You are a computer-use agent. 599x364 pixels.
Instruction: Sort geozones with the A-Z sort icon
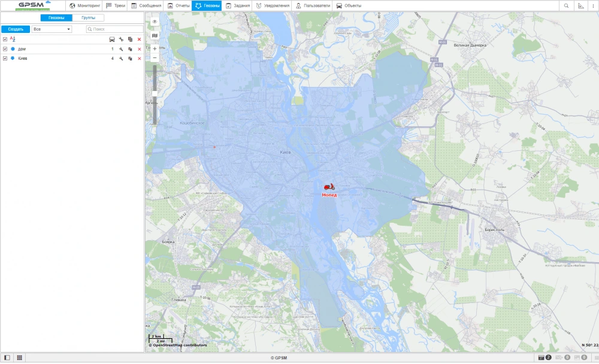point(13,39)
